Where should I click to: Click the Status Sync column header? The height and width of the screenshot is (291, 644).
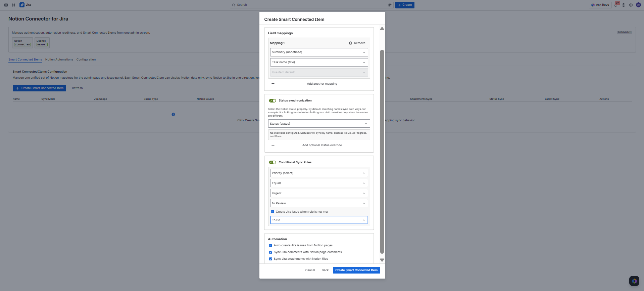tap(497, 99)
